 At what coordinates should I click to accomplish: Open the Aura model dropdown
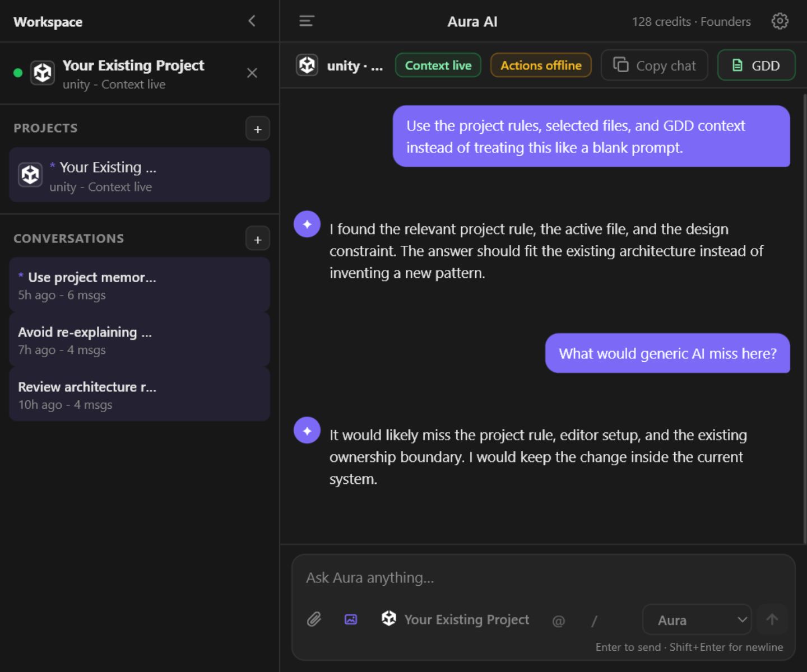point(697,620)
